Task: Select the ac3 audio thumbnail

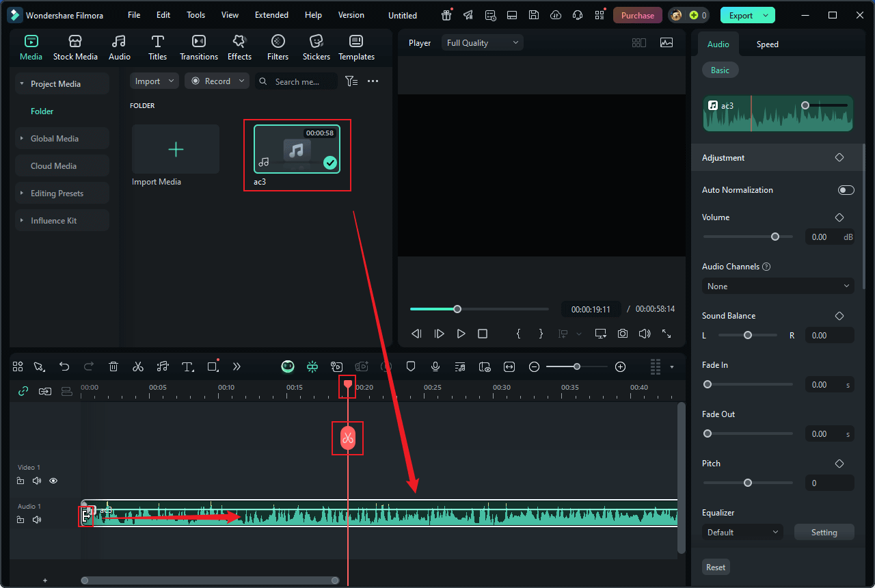Action: pos(297,149)
